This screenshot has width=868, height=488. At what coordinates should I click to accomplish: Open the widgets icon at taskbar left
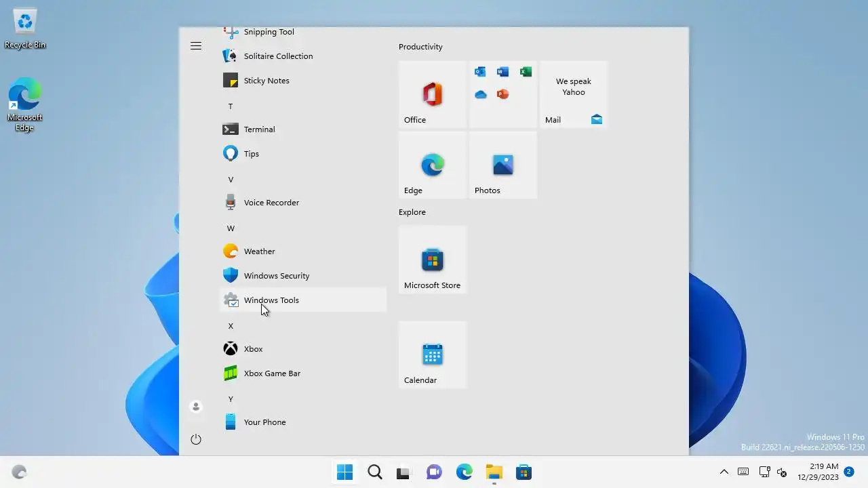(x=19, y=472)
